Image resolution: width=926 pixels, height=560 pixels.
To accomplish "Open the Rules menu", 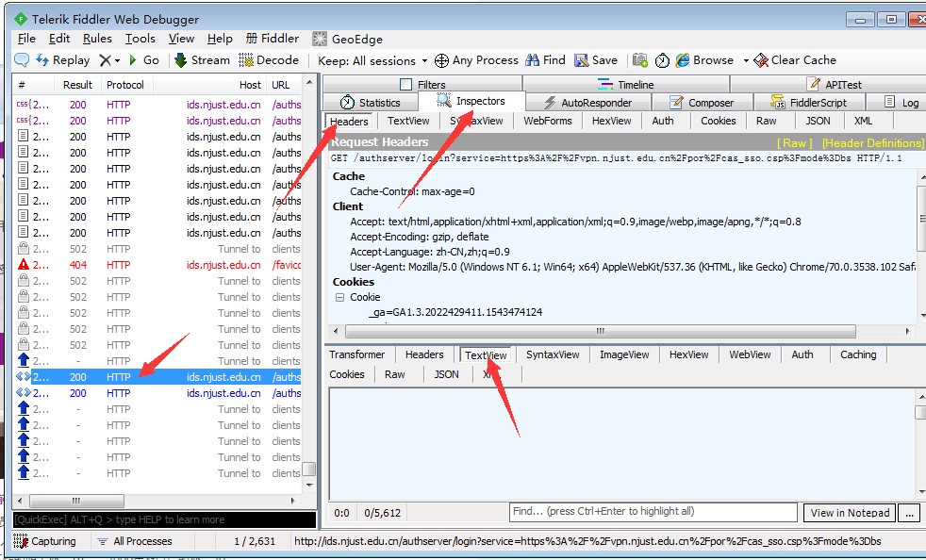I will (97, 39).
